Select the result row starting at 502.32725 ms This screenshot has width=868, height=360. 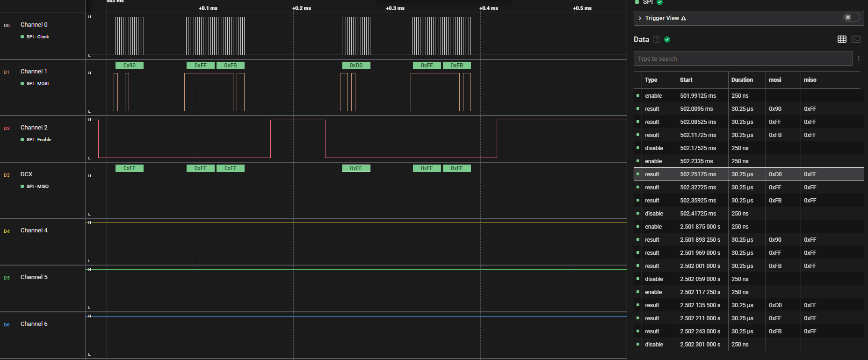pos(749,187)
